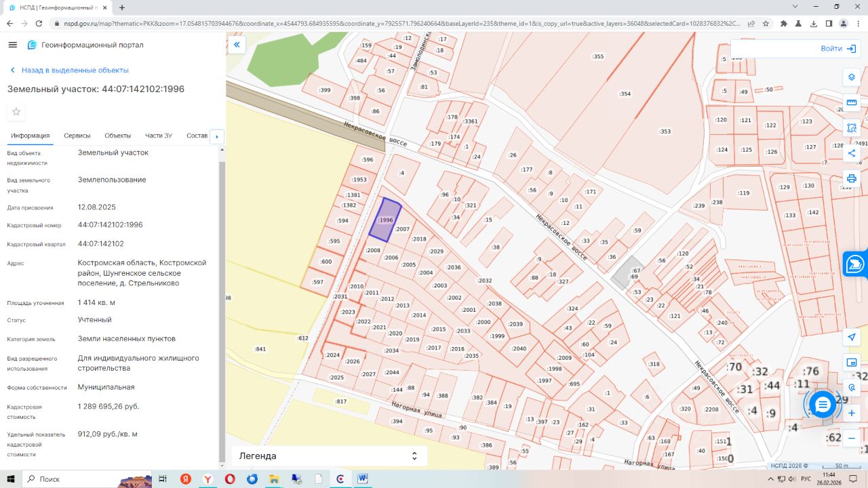Screen dimensions: 868x488
Task: Open the overview minimap tool
Action: (852, 362)
